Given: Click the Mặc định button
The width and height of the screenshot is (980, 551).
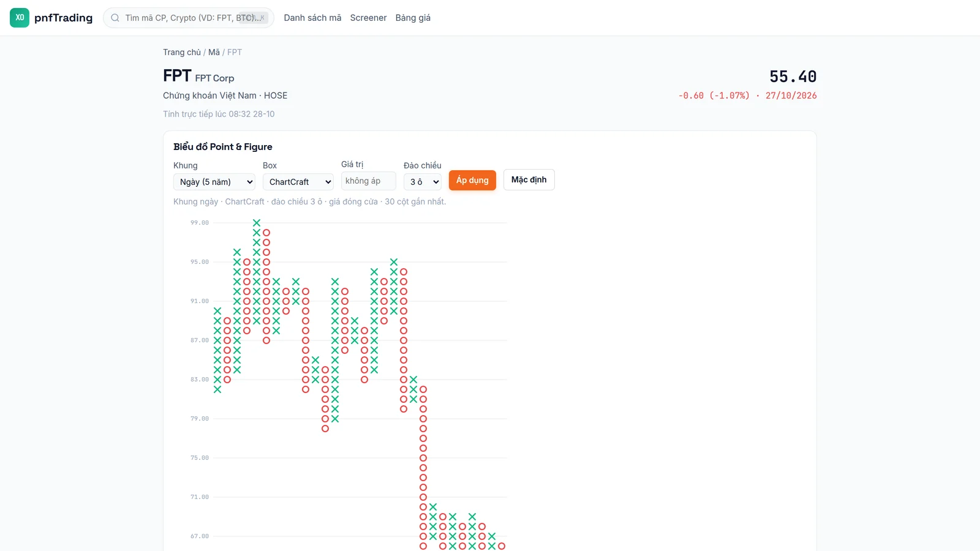Looking at the screenshot, I should [529, 179].
